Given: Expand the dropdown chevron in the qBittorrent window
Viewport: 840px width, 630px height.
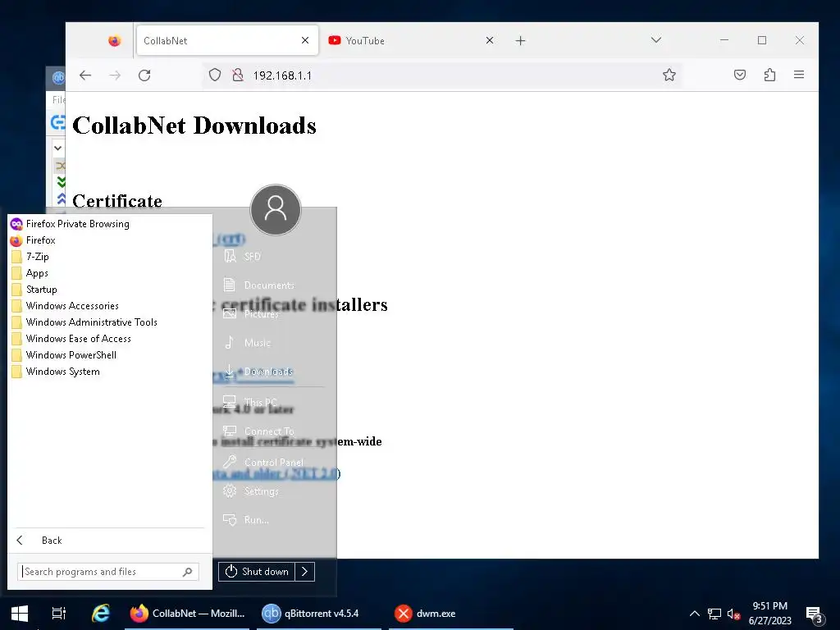Looking at the screenshot, I should click(58, 148).
